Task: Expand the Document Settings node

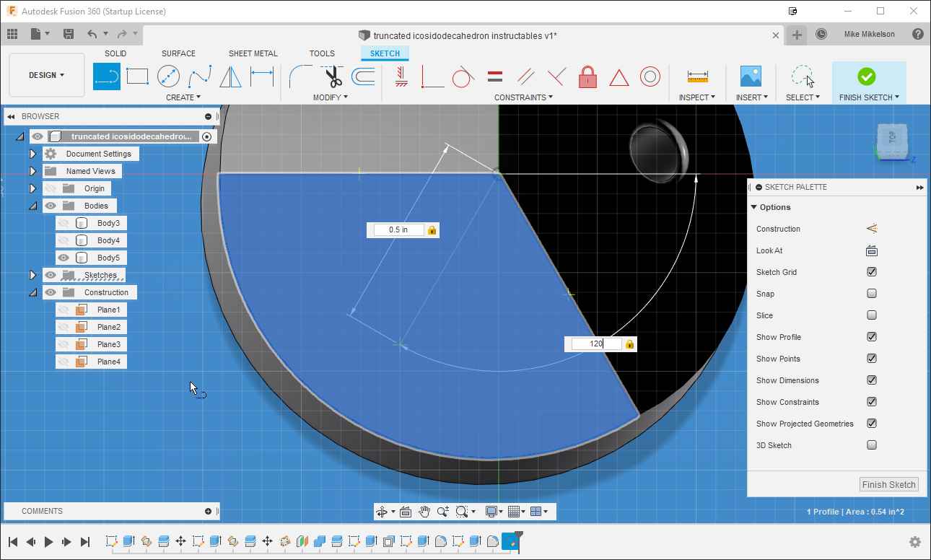Action: pos(32,153)
